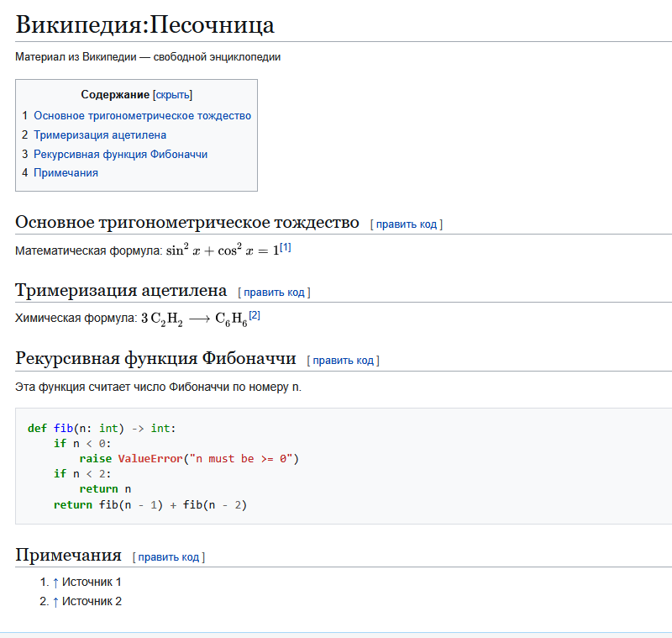Click the 'Википедия:Песочница' page title
This screenshot has height=638, width=672.
[x=147, y=25]
